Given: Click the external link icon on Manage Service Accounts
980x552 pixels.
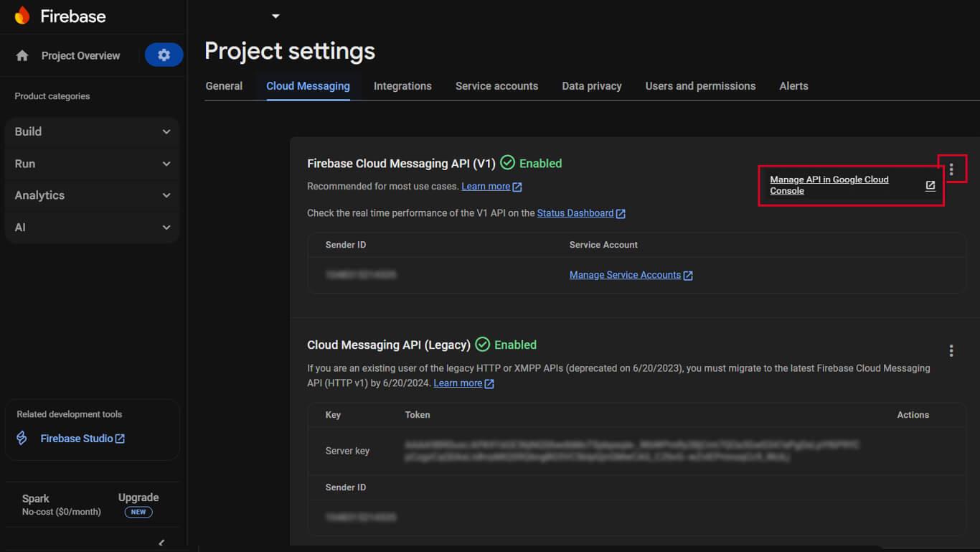Looking at the screenshot, I should pyautogui.click(x=688, y=275).
